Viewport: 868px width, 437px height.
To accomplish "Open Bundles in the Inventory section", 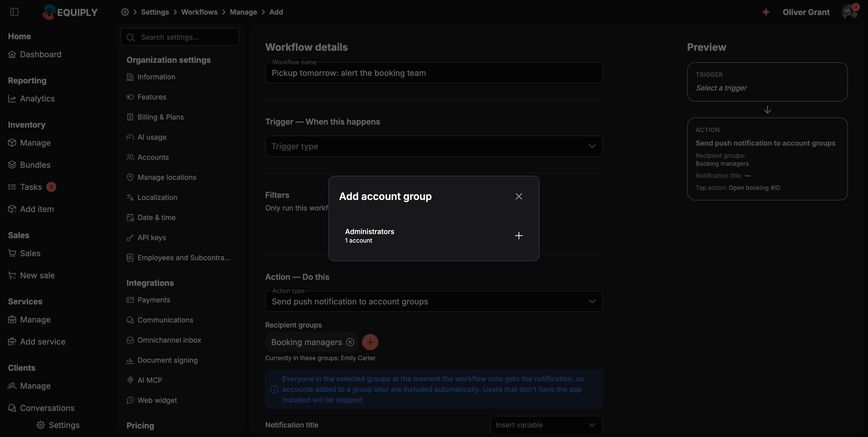I will pos(29,165).
